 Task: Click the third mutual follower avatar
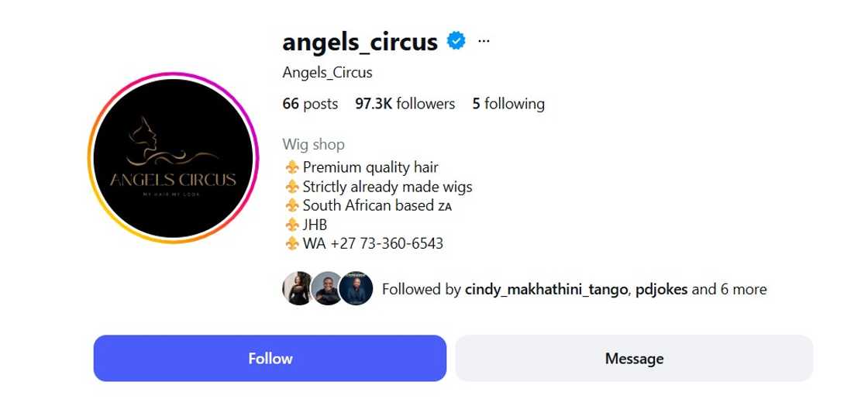point(356,288)
